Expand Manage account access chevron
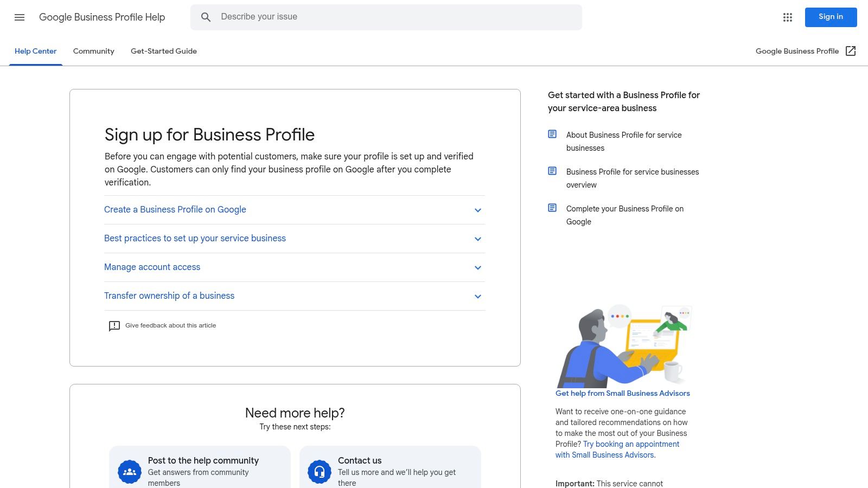Viewport: 868px width, 488px height. pos(478,268)
